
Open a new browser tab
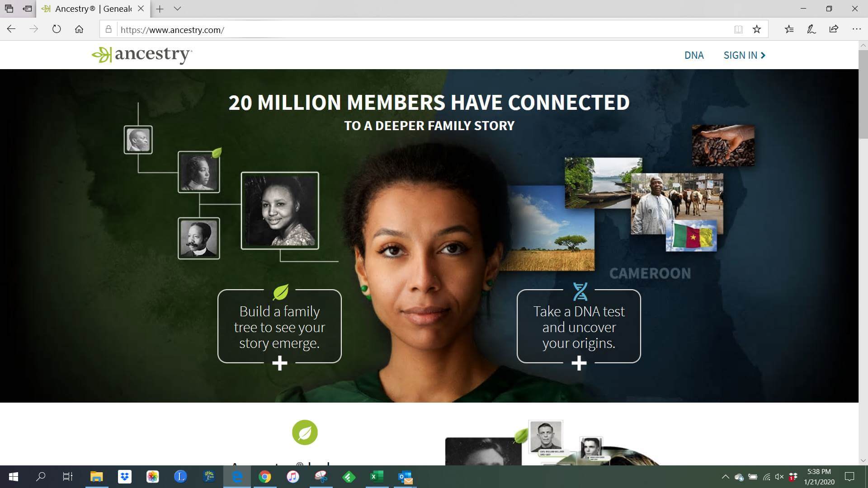point(160,9)
